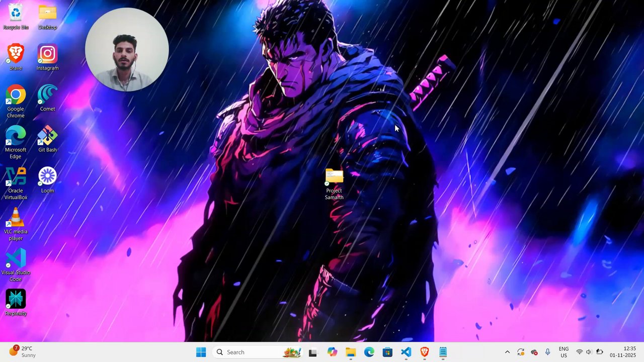The height and width of the screenshot is (362, 644).
Task: Select the Instagram desktop icon
Action: click(x=47, y=57)
